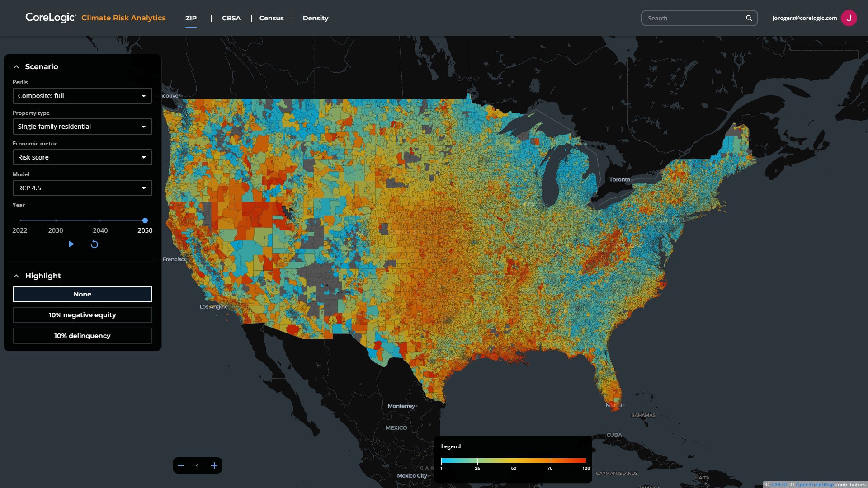The image size is (868, 488).
Task: Toggle the 10% negative equity highlight
Action: click(82, 315)
